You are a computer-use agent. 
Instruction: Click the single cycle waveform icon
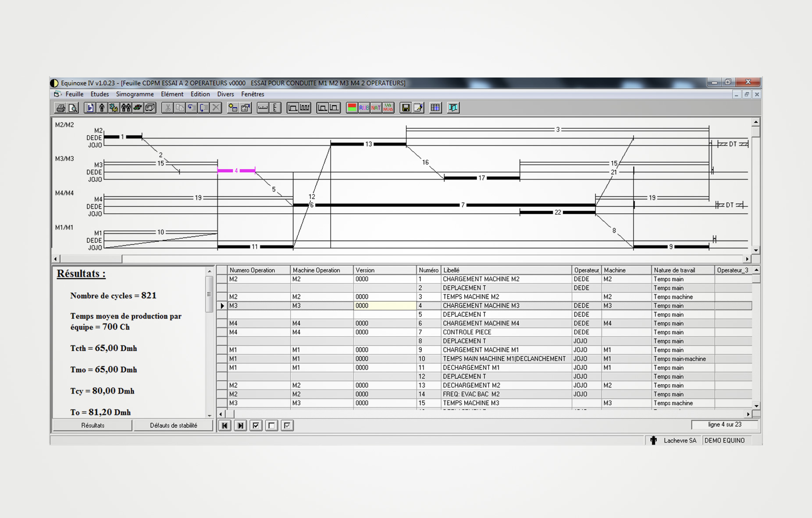(293, 108)
